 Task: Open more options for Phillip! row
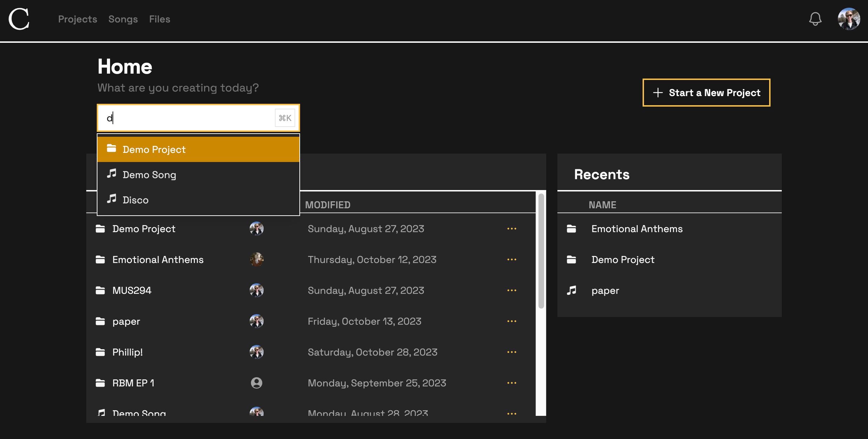point(512,352)
